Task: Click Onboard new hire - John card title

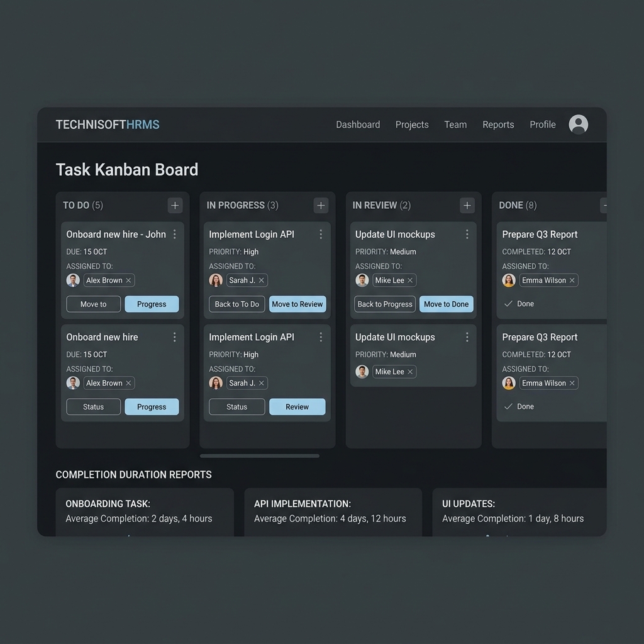Action: (116, 234)
